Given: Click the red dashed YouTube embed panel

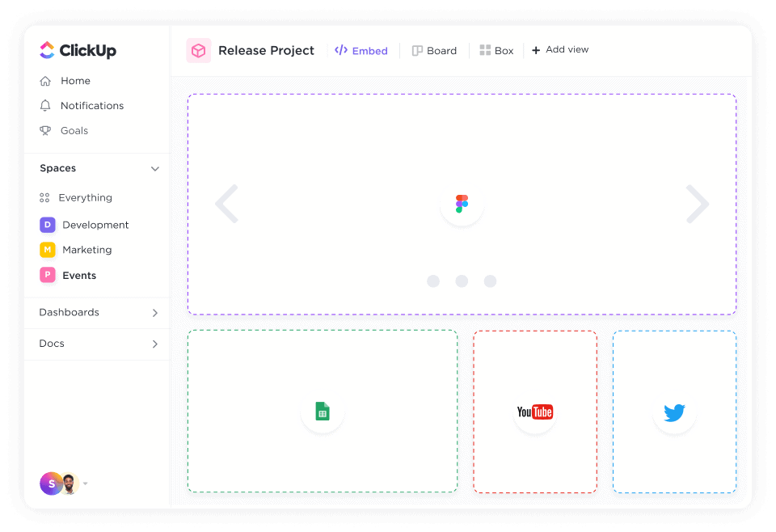Looking at the screenshot, I should point(535,412).
